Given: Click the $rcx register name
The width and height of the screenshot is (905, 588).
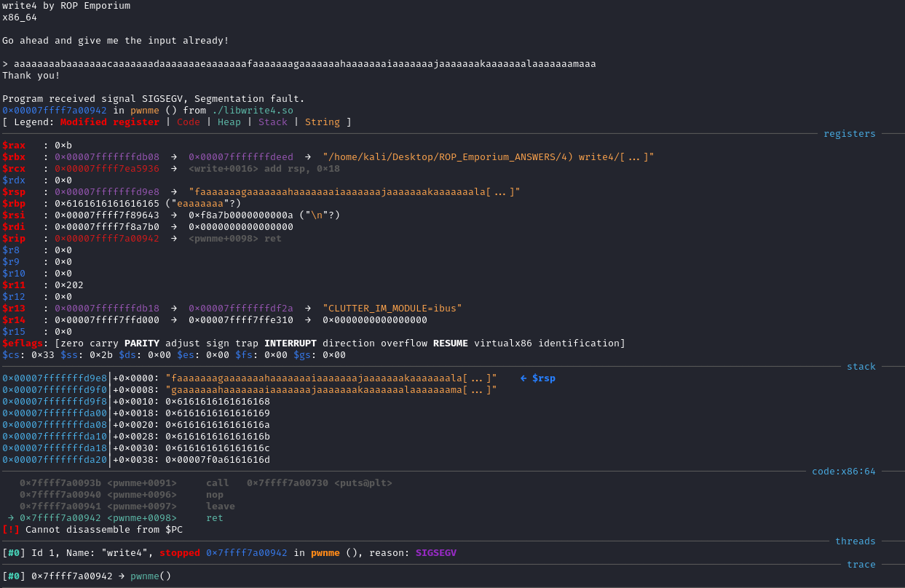Looking at the screenshot, I should pyautogui.click(x=14, y=169).
